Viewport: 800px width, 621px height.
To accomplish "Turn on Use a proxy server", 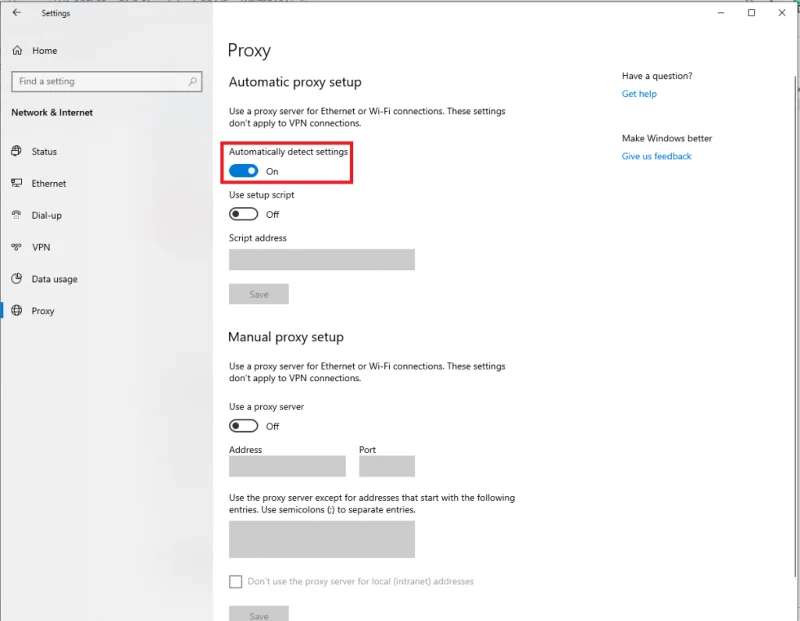I will 243,425.
